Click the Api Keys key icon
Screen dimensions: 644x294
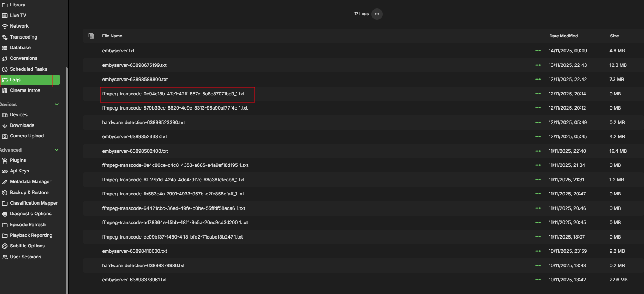pos(5,171)
